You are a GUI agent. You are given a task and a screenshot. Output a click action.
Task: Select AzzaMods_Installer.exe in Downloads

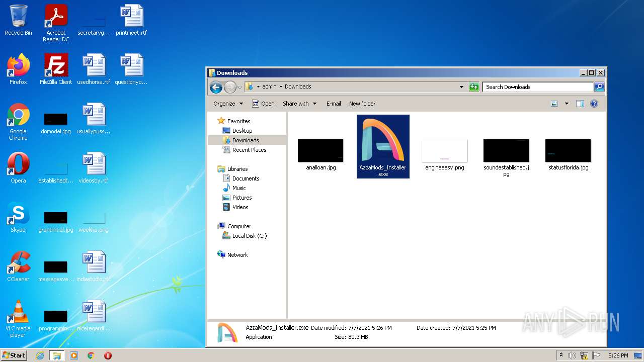[x=383, y=146]
